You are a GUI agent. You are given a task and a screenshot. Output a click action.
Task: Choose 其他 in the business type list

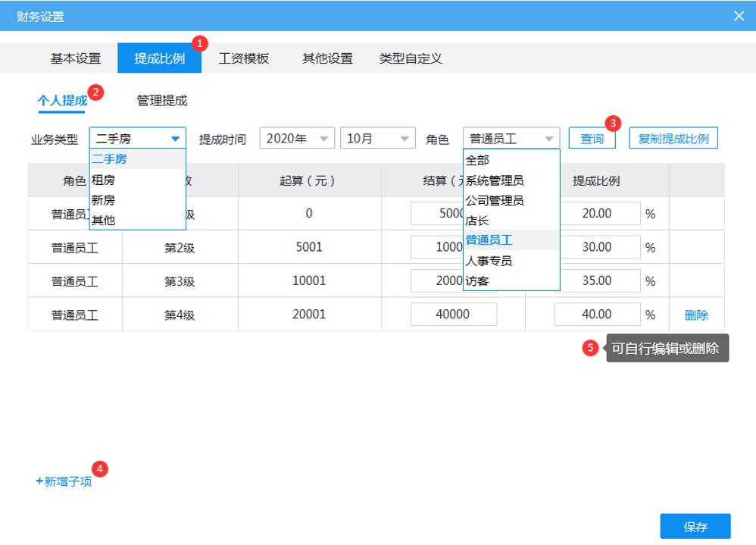tap(138, 220)
